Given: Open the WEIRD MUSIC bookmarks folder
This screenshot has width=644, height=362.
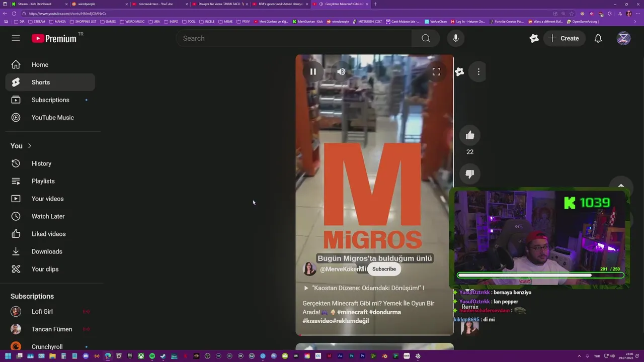Looking at the screenshot, I should tap(132, 22).
